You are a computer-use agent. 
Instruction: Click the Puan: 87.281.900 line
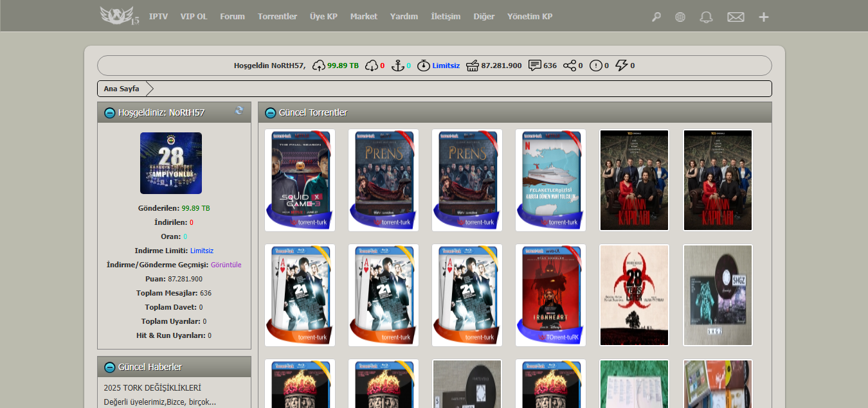(x=174, y=279)
